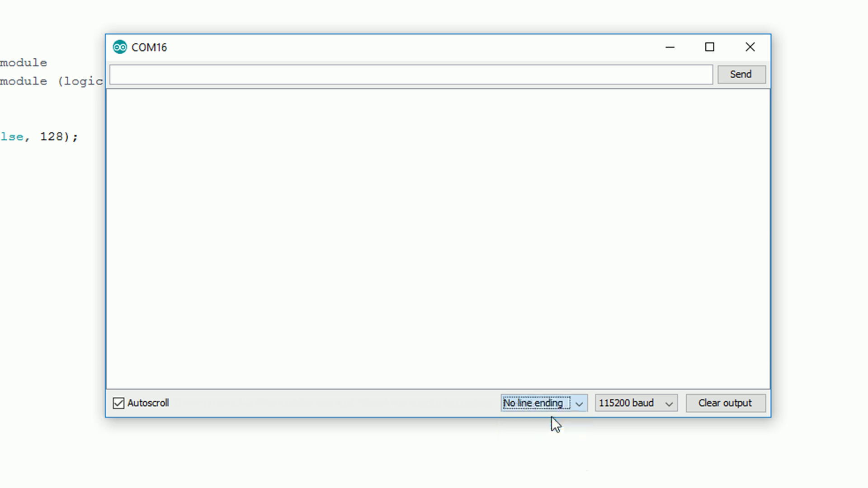This screenshot has width=868, height=488.
Task: Click the serial message input field
Action: click(x=410, y=74)
